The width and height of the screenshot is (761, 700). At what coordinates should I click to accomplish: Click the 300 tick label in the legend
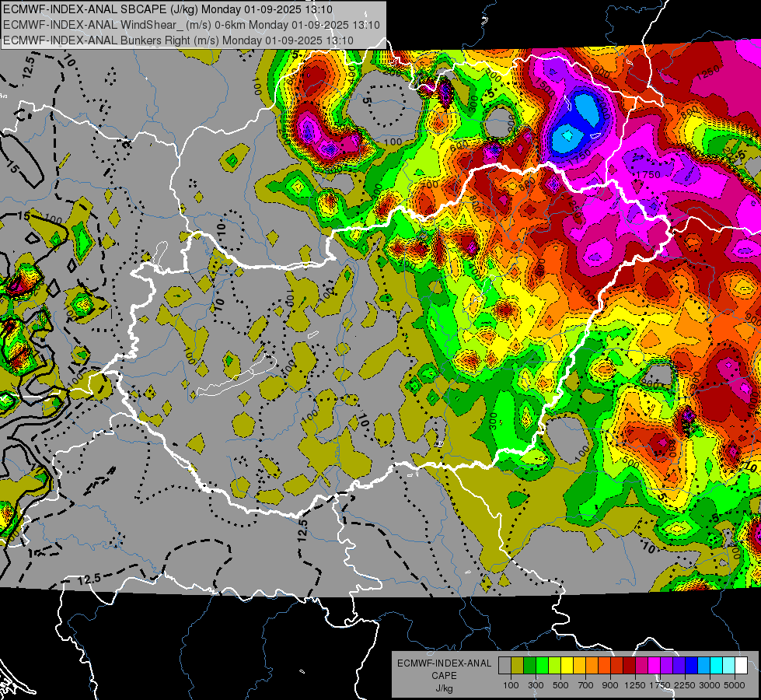coord(536,685)
